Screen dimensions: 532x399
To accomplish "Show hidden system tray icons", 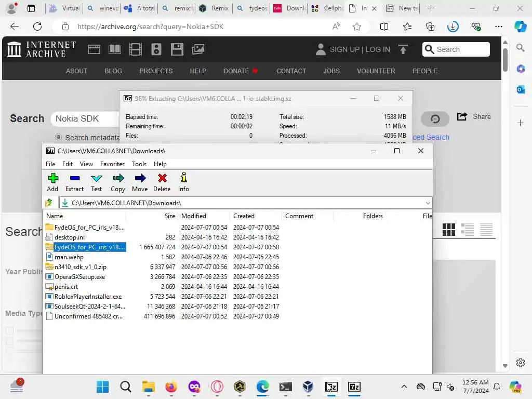I will pos(404,387).
